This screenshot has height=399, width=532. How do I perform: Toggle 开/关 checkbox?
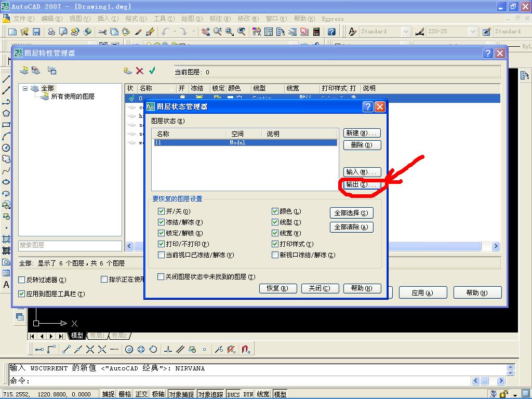161,211
